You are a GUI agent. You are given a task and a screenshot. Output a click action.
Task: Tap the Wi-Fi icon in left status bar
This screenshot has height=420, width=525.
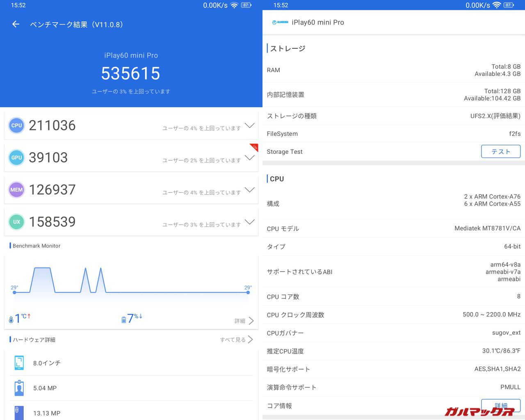point(234,5)
